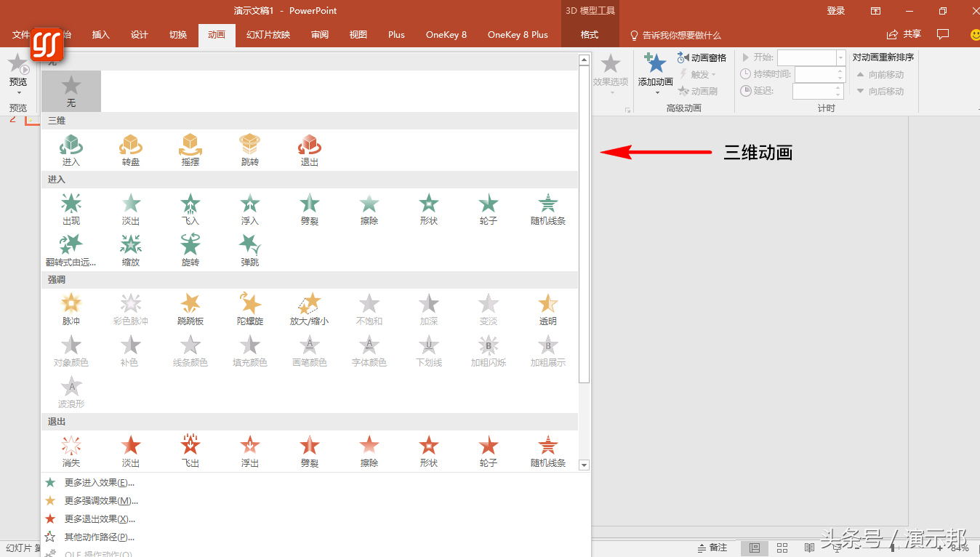Select the 透明 emphasis effect

(x=548, y=309)
